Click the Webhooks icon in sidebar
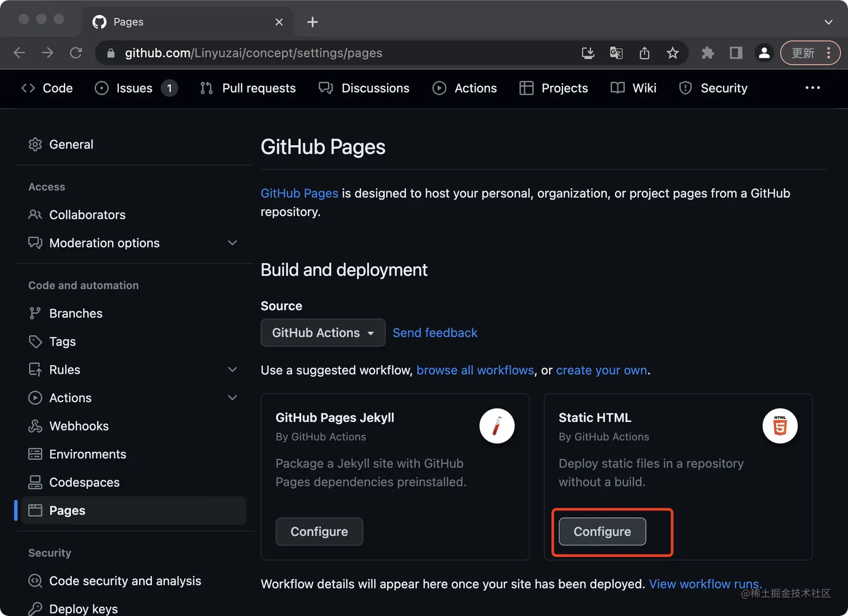 click(35, 426)
